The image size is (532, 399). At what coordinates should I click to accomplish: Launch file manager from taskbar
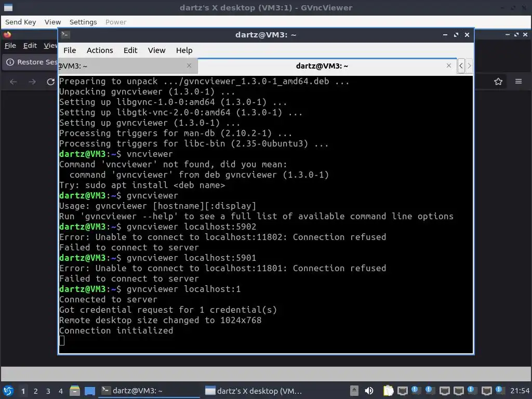pos(75,391)
